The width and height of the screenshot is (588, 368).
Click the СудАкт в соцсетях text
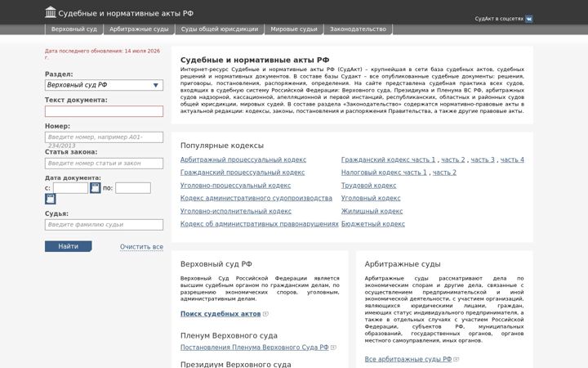tap(499, 19)
